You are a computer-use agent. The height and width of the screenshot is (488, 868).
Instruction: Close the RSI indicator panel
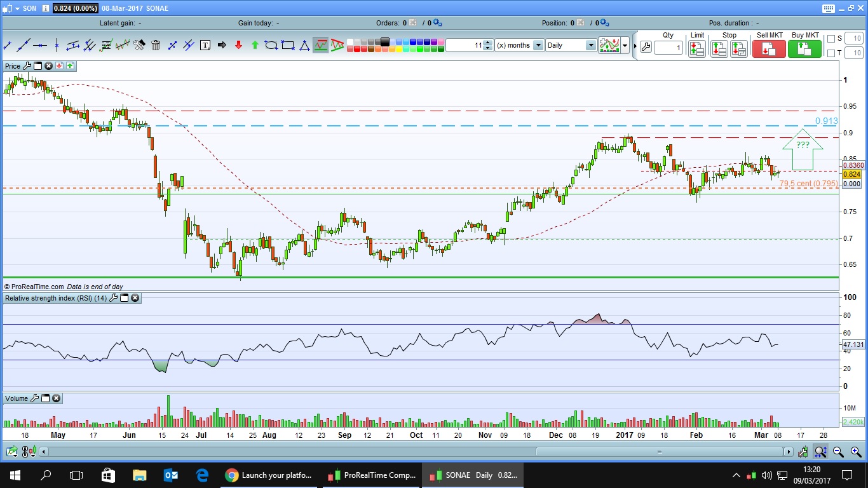tap(135, 298)
